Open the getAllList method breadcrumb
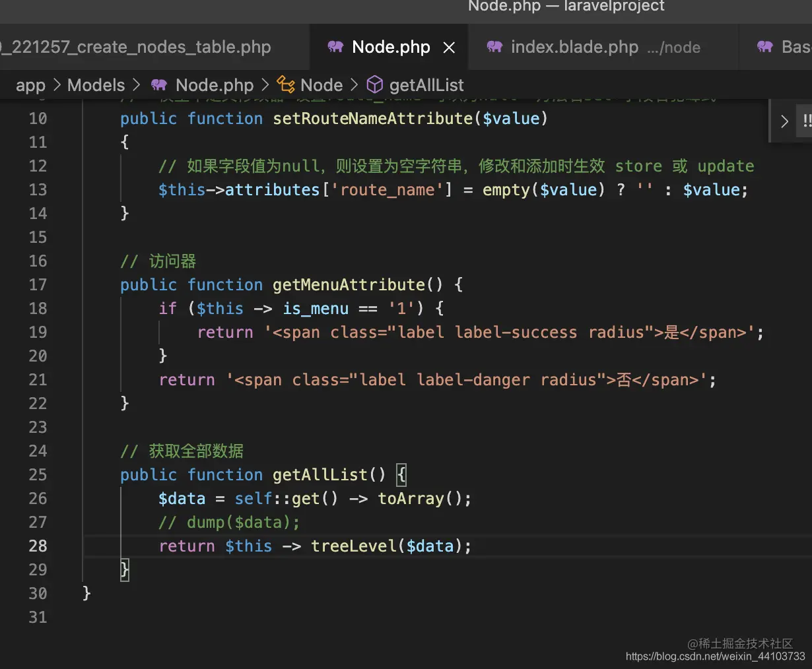The width and height of the screenshot is (812, 669). pyautogui.click(x=426, y=85)
